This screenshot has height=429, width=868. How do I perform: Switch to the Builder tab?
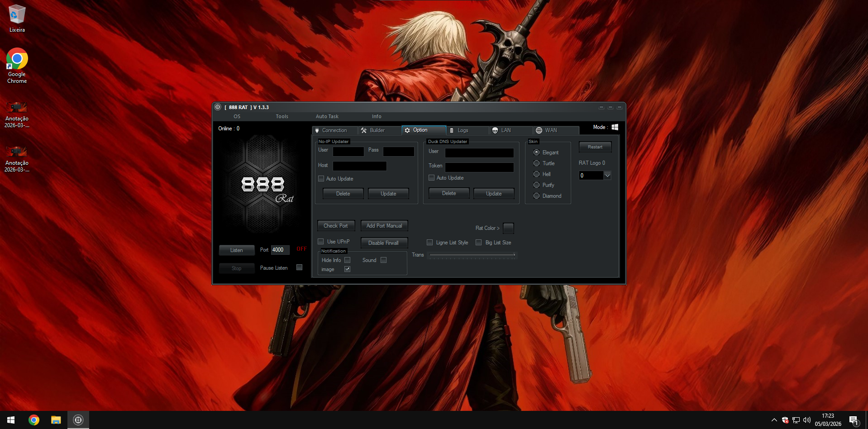coord(379,130)
